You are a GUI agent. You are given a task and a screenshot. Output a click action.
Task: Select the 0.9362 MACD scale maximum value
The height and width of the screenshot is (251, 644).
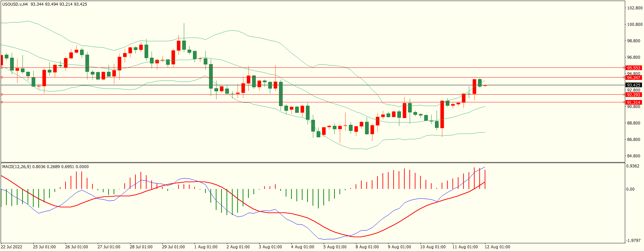coord(633,166)
